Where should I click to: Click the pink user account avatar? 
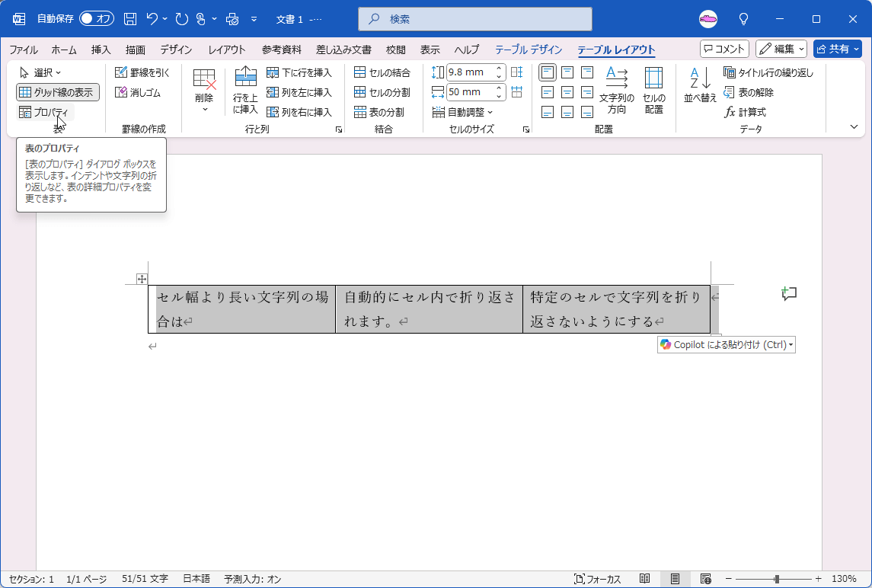pos(708,19)
